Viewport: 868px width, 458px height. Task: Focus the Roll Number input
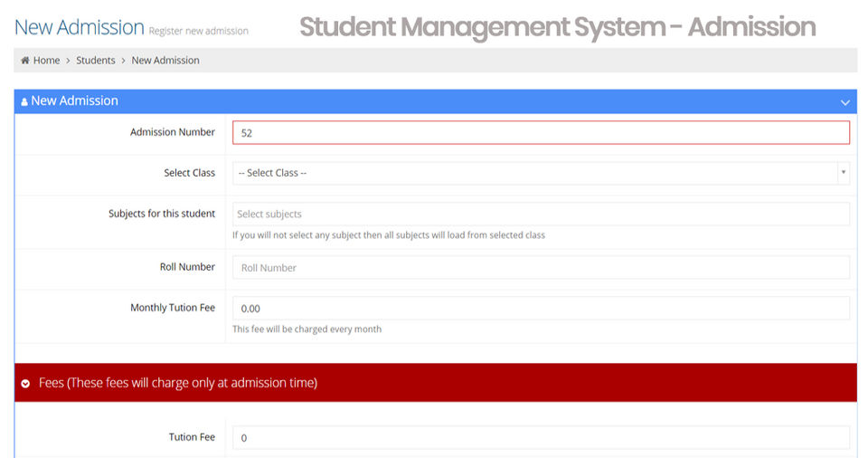pyautogui.click(x=541, y=268)
